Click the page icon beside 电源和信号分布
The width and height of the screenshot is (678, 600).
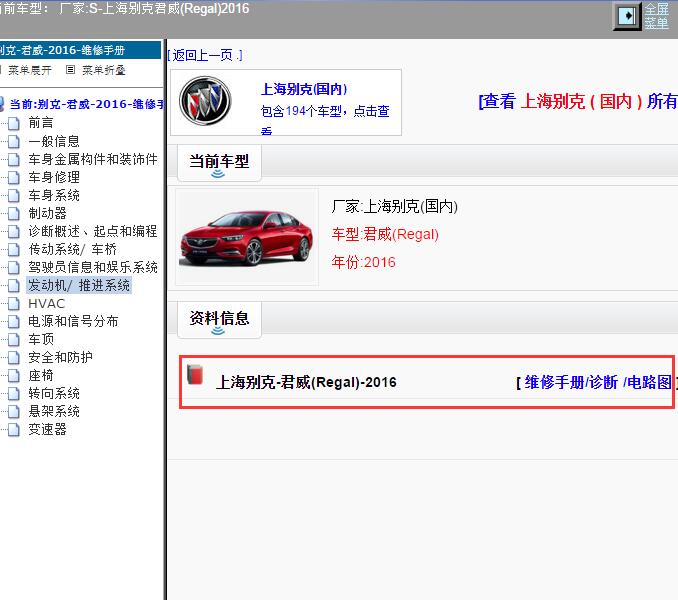[13, 322]
